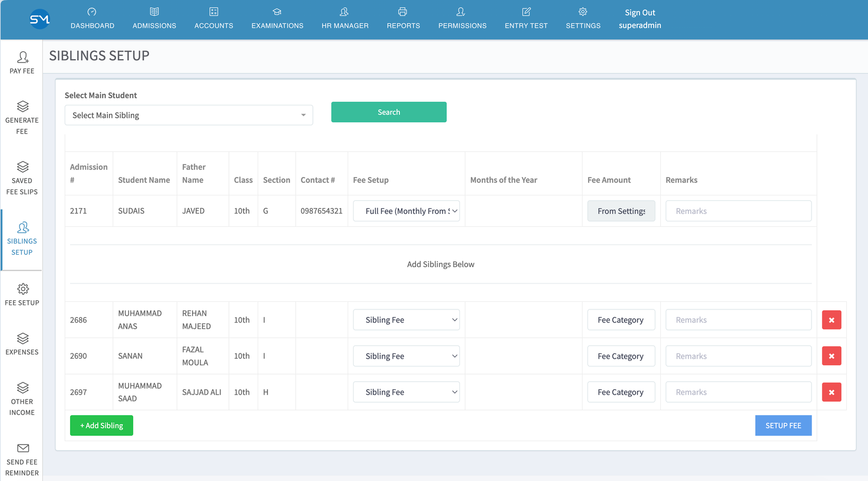Viewport: 868px width, 481px height.
Task: Open Sibling Fee dropdown for SANAN
Action: coord(406,356)
